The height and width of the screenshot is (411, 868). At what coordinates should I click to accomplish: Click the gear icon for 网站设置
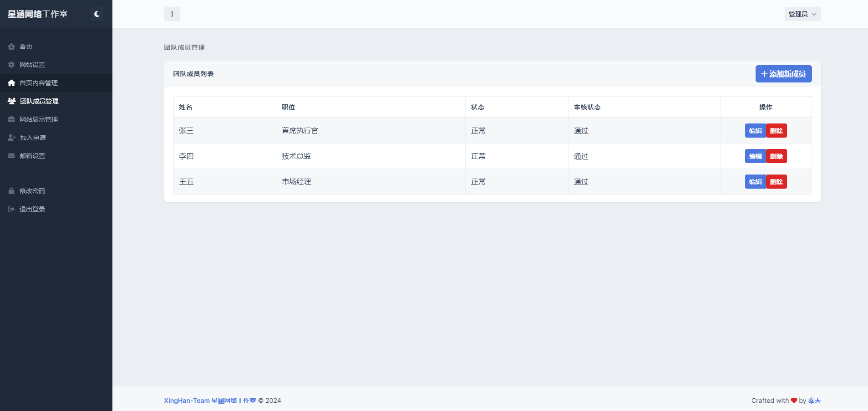(x=11, y=65)
